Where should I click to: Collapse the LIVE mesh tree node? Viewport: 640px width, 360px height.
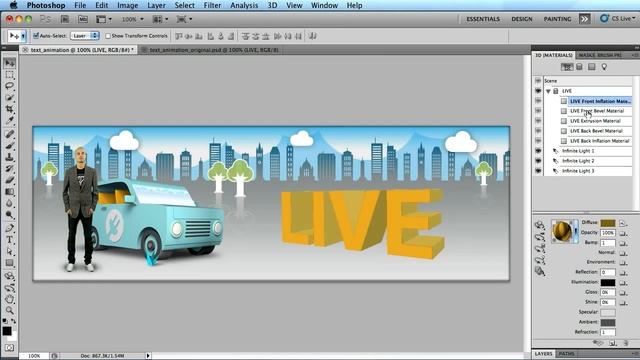(549, 91)
